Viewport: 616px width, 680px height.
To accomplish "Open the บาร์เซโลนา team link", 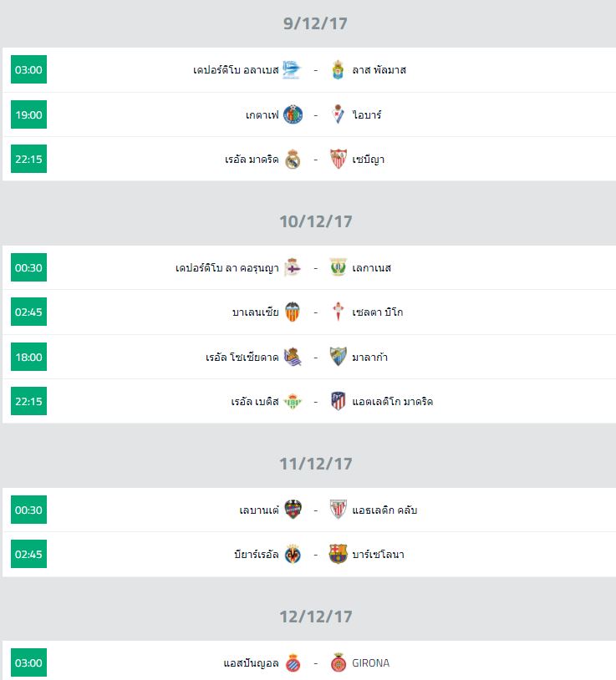I will coord(378,555).
